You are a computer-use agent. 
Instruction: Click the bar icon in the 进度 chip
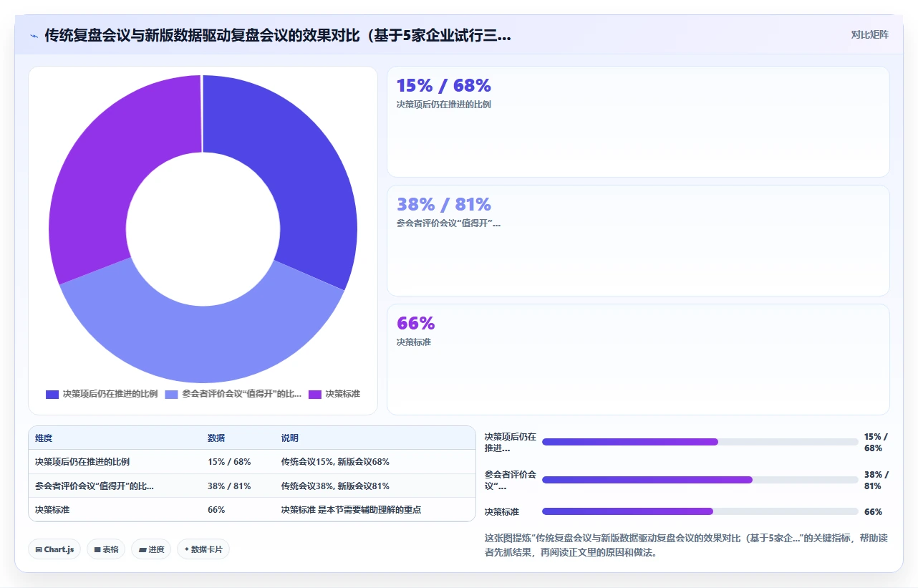[x=142, y=550]
